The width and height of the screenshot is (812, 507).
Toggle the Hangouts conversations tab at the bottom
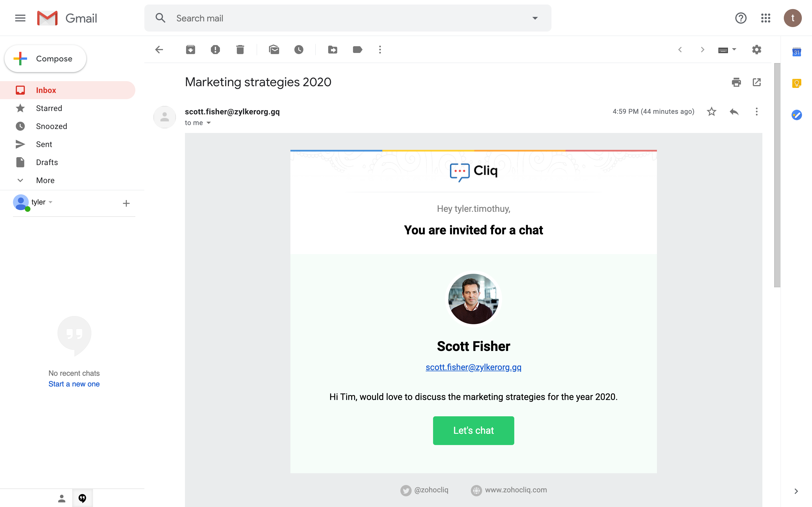[x=82, y=498]
